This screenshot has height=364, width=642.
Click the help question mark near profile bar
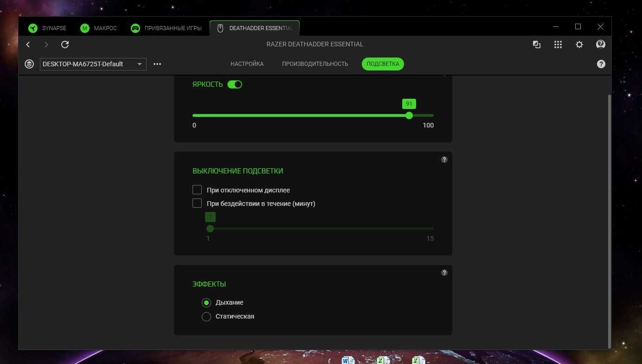[x=601, y=64]
